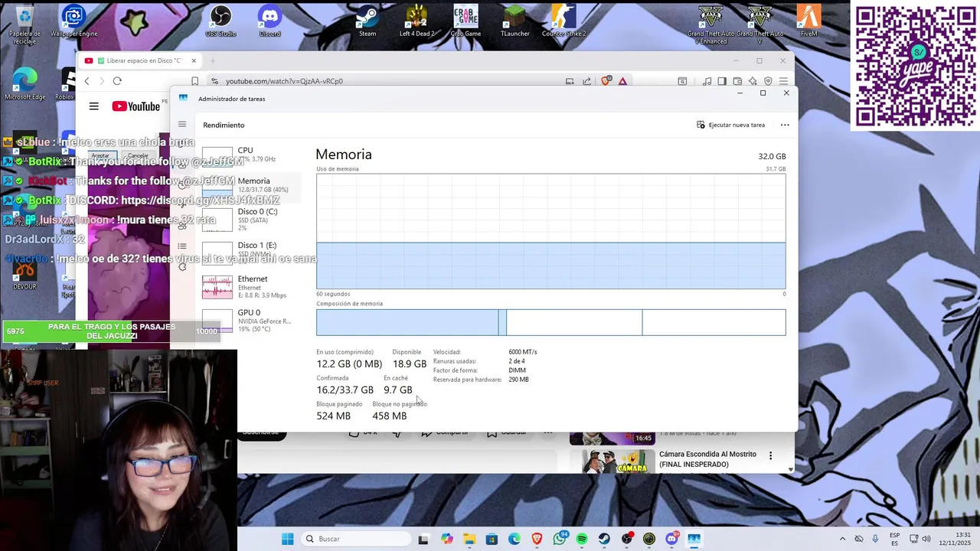Open the Brave Wallet icon
Viewport: 980px width, 551px height.
(x=737, y=81)
